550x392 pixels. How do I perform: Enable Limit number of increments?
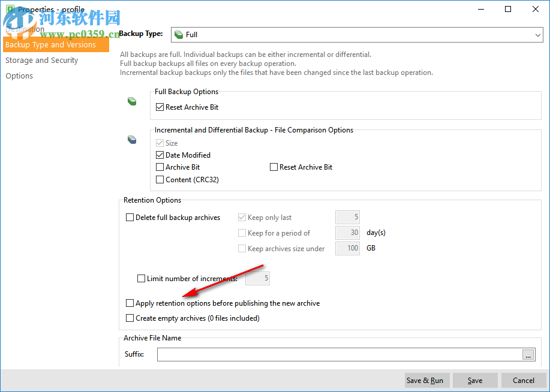click(x=142, y=278)
